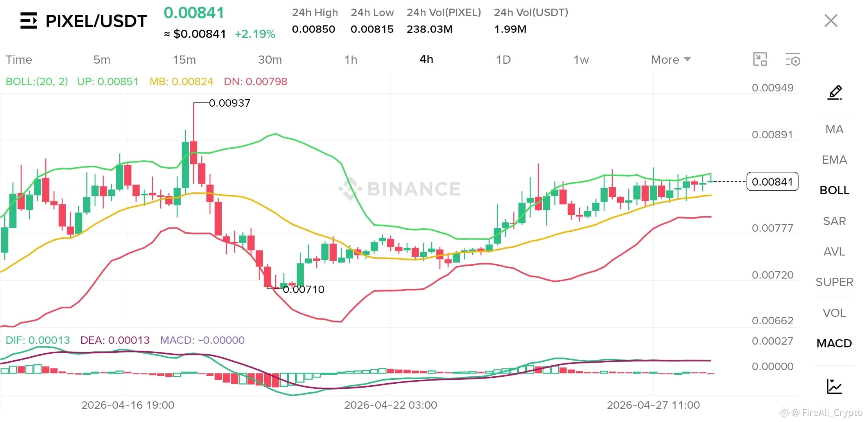The width and height of the screenshot is (868, 422).
Task: Click the 0.00000 MACD axis label
Action: (x=773, y=366)
